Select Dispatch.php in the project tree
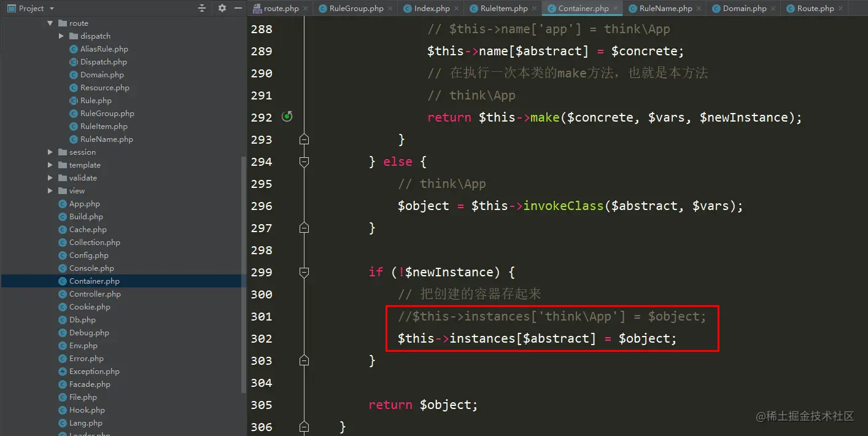 103,62
